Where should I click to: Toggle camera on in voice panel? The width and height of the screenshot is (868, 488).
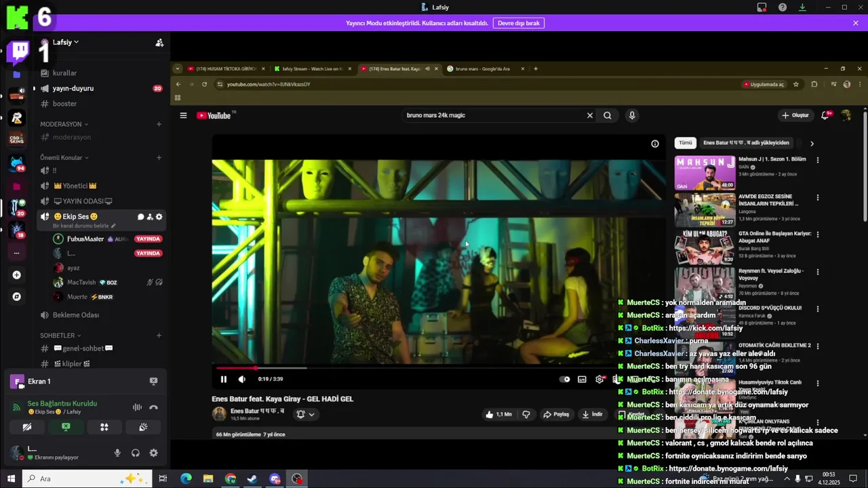coord(27,427)
